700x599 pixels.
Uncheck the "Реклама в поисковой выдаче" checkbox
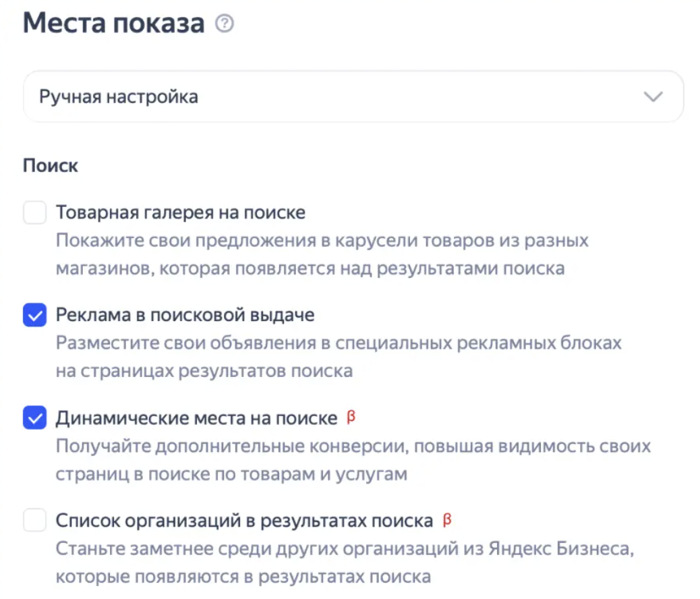click(34, 315)
